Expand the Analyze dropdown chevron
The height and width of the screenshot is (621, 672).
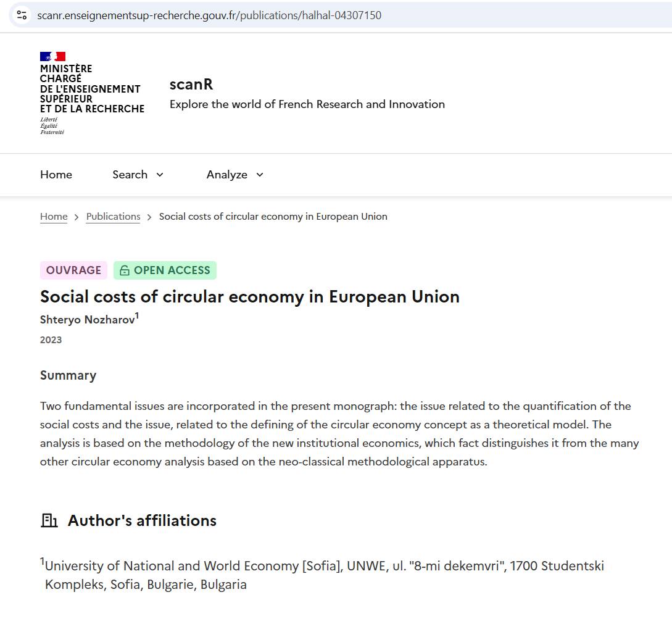pyautogui.click(x=260, y=175)
